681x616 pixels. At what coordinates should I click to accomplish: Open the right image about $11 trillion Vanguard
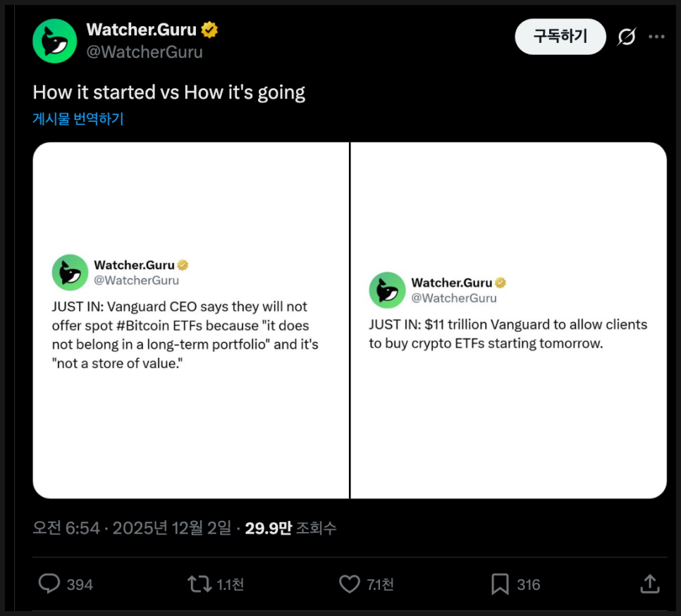[508, 321]
